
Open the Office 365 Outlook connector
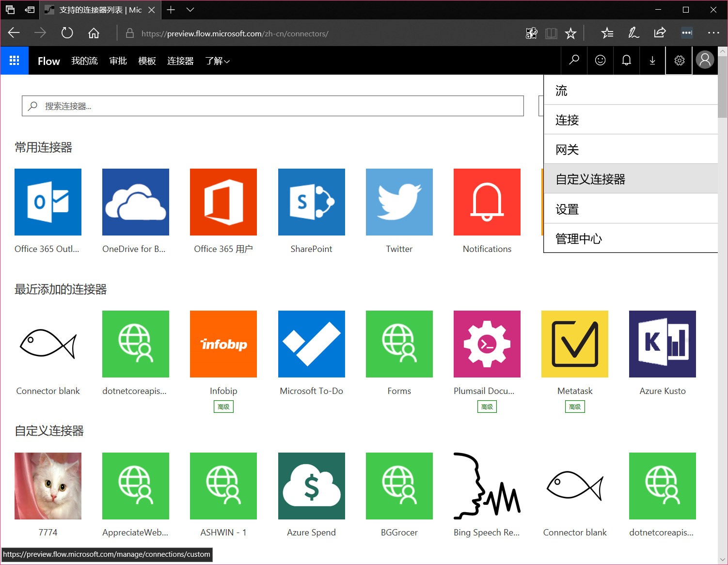(x=47, y=202)
